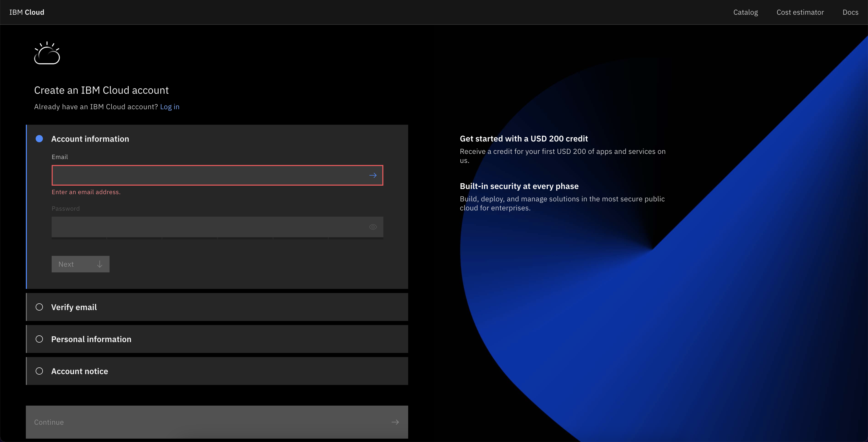
Task: Click the IBM Cloud sun-cloud logo icon
Action: click(47, 53)
